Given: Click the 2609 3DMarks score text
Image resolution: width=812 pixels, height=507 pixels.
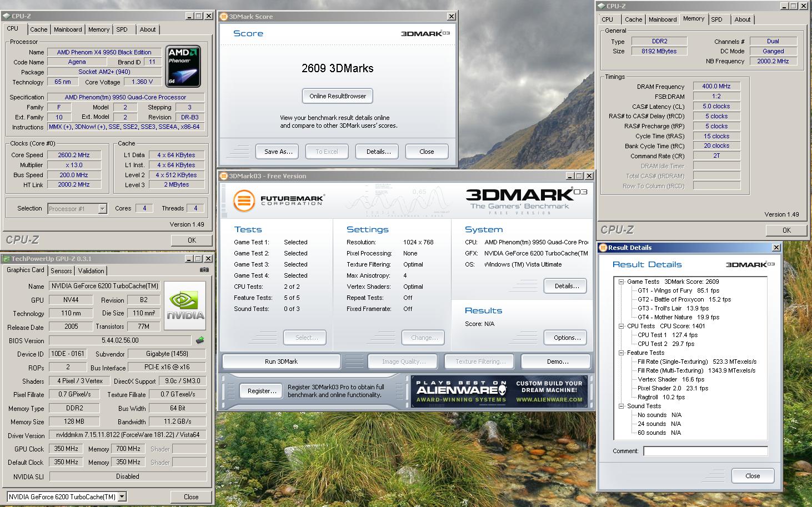Looking at the screenshot, I should pyautogui.click(x=338, y=68).
